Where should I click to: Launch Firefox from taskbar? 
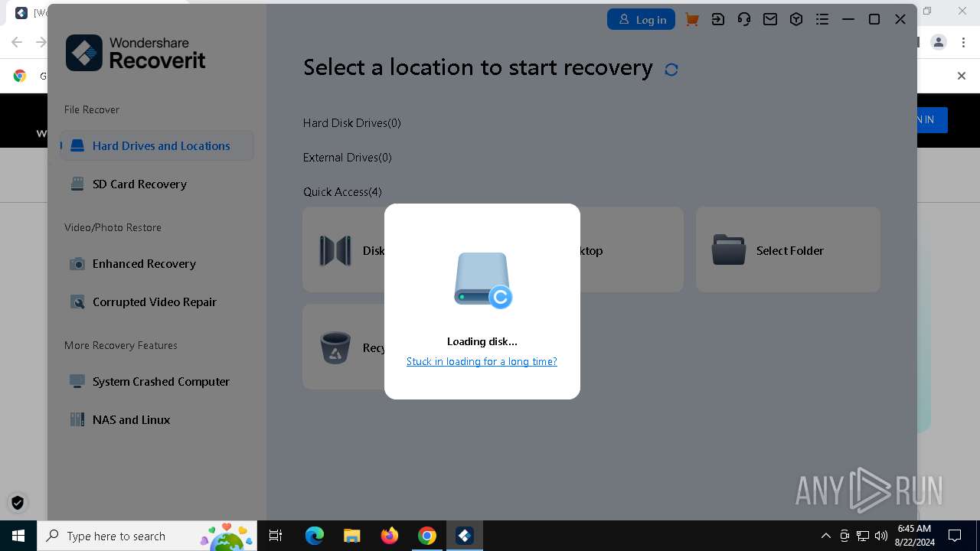pyautogui.click(x=389, y=536)
